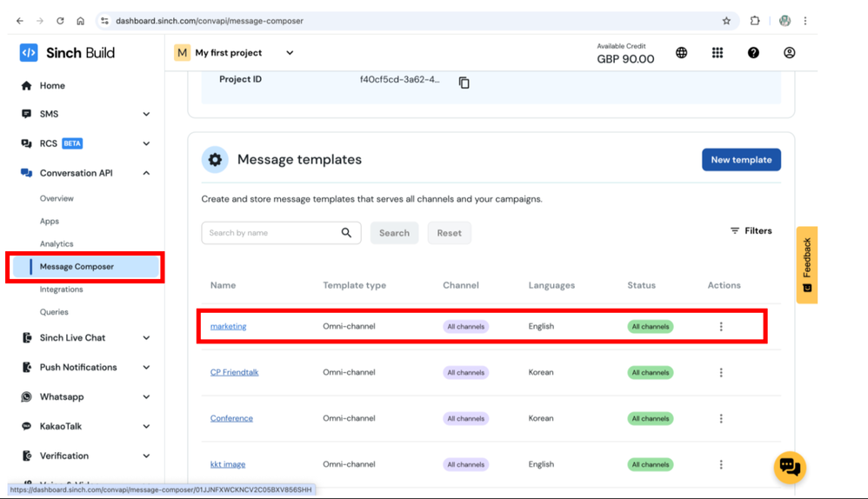Screen dimensions: 868x499
Task: Open Filters for message templates
Action: point(751,231)
